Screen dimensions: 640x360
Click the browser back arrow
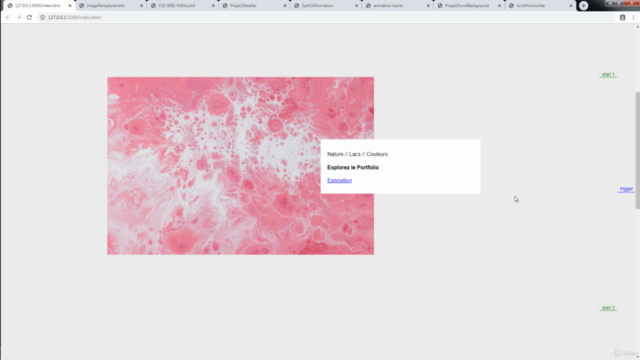tap(8, 18)
